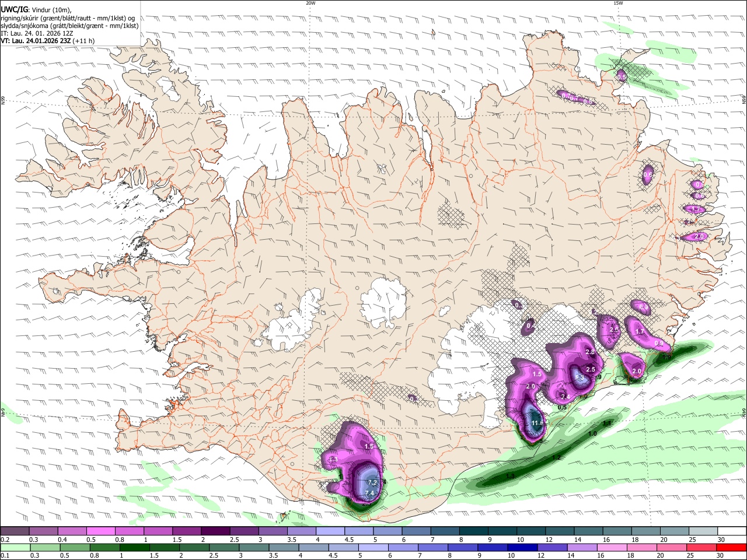Pick the bright pink 0.5 snow legend swatch
The image size is (747, 560).
tap(100, 531)
